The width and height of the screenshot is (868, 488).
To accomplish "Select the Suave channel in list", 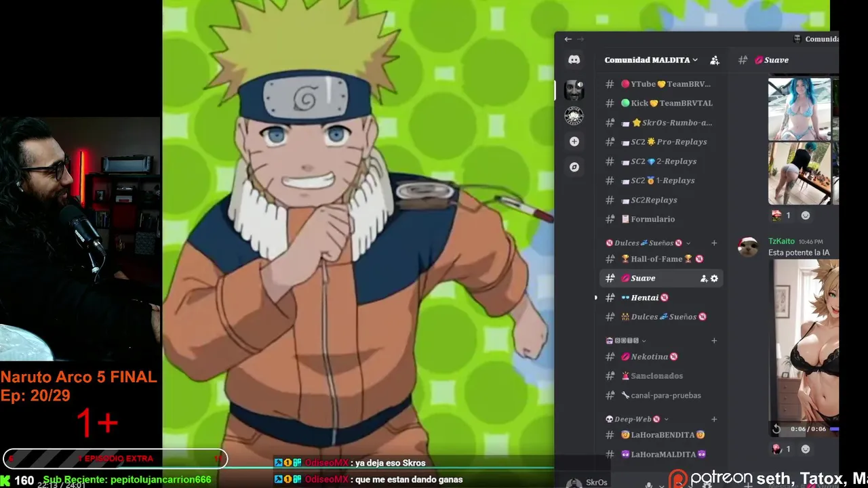I will tap(661, 278).
